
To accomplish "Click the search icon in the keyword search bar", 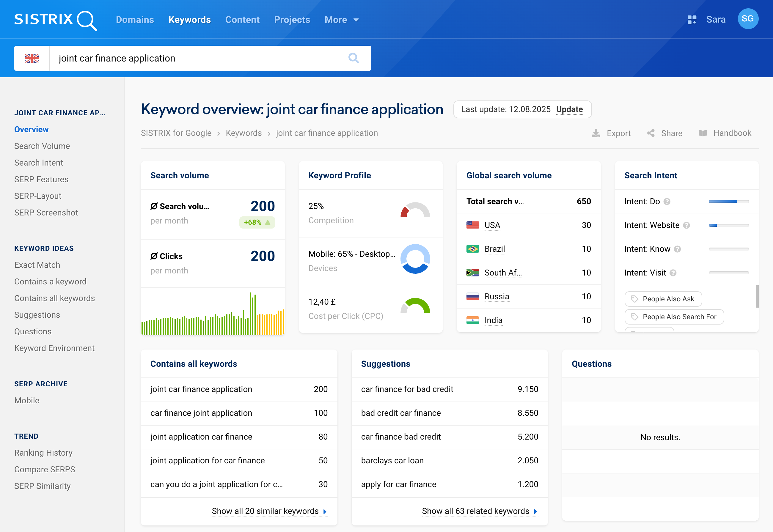I will 354,58.
